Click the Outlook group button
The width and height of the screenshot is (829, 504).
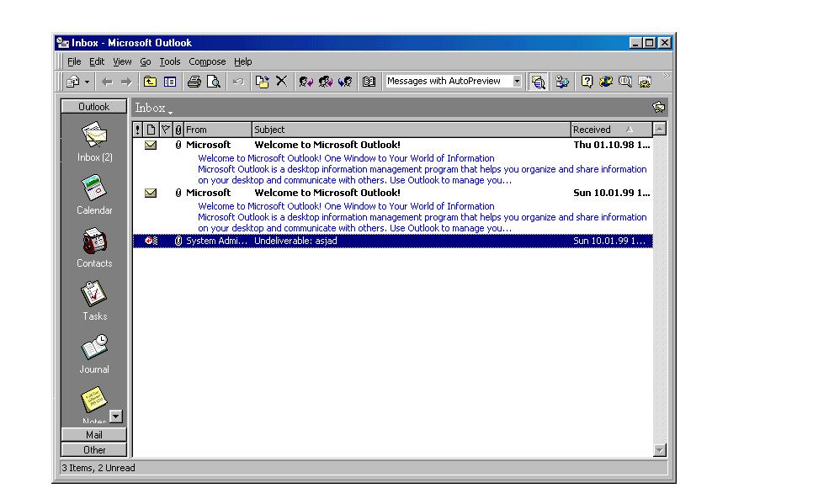94,107
